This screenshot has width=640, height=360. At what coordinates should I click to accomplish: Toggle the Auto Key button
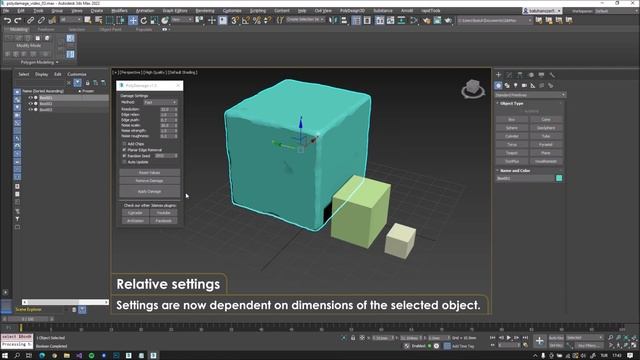[556, 338]
